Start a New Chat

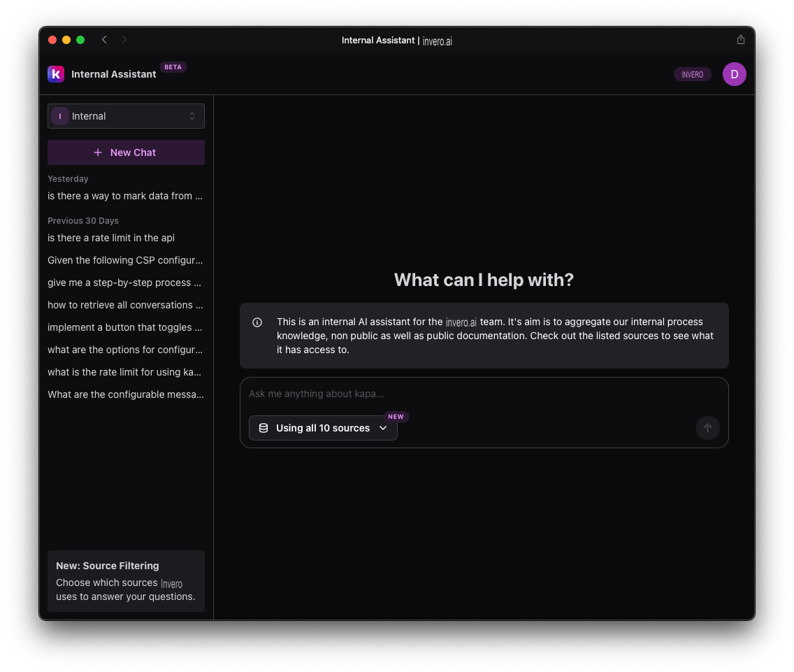pyautogui.click(x=126, y=152)
